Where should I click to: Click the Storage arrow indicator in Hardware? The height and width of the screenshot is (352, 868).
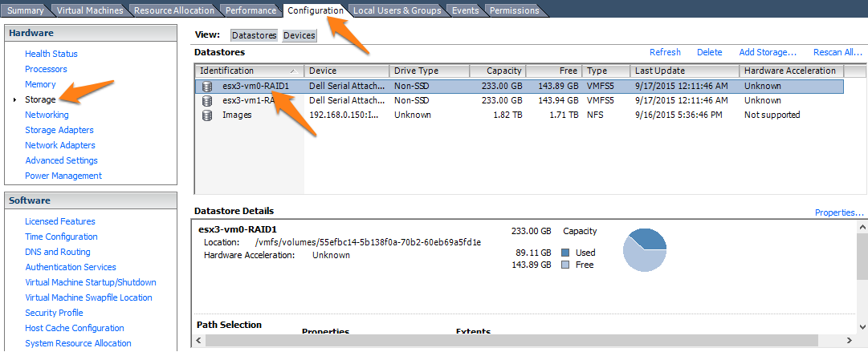14,100
